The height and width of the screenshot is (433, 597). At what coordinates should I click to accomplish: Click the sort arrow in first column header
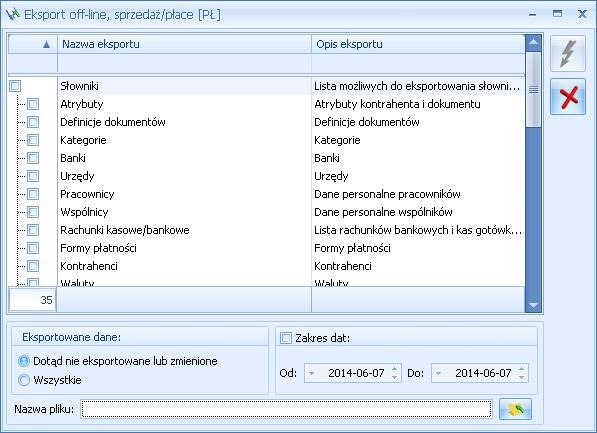[46, 45]
